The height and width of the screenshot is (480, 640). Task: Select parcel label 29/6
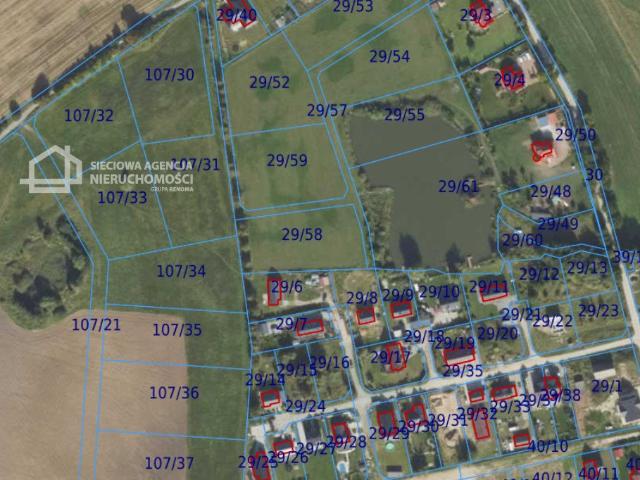[287, 287]
